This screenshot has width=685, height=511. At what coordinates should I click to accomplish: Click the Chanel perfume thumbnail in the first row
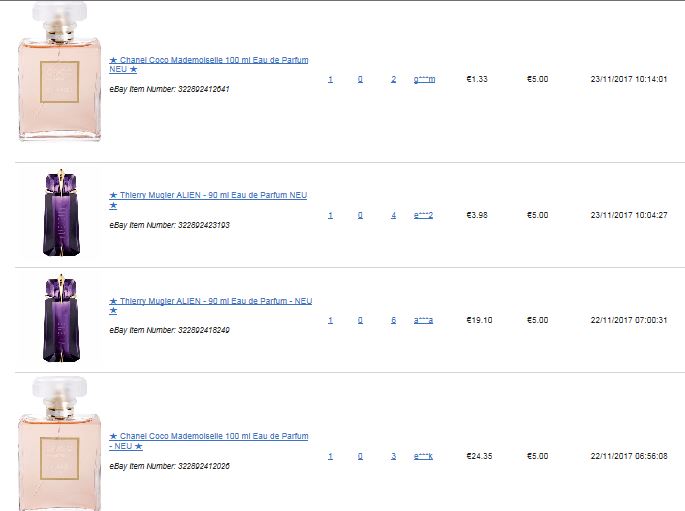[x=59, y=72]
